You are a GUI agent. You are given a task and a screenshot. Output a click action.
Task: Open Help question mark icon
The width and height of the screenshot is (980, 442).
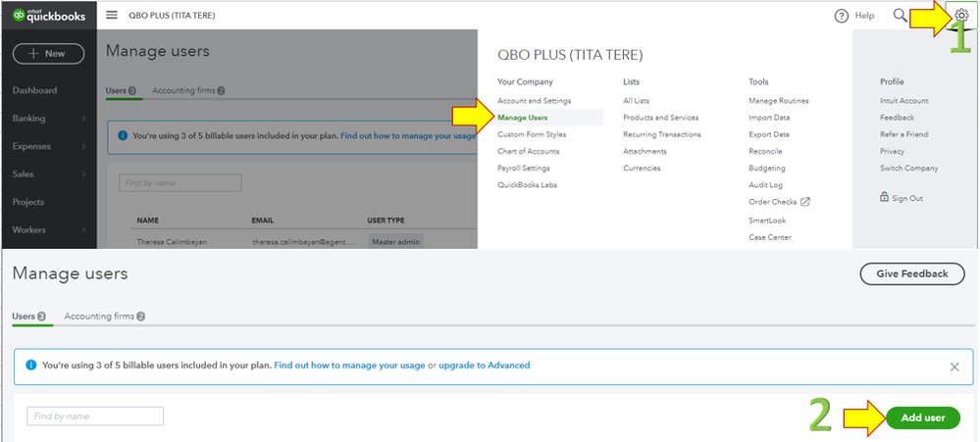pyautogui.click(x=842, y=16)
